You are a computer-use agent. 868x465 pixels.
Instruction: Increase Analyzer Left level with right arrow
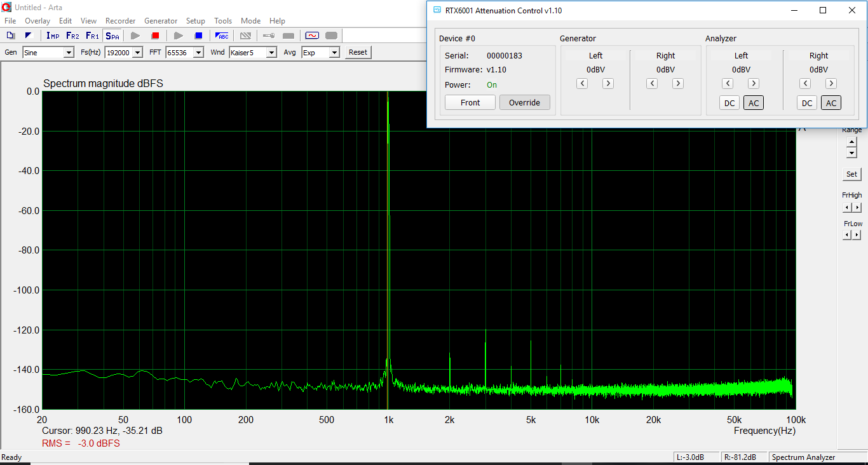click(754, 83)
